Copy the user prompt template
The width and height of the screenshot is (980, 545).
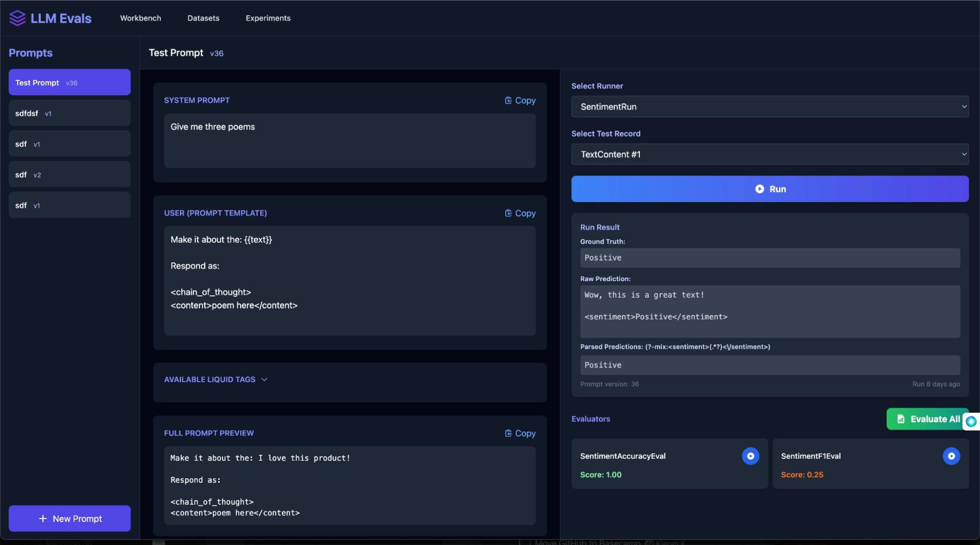(520, 213)
